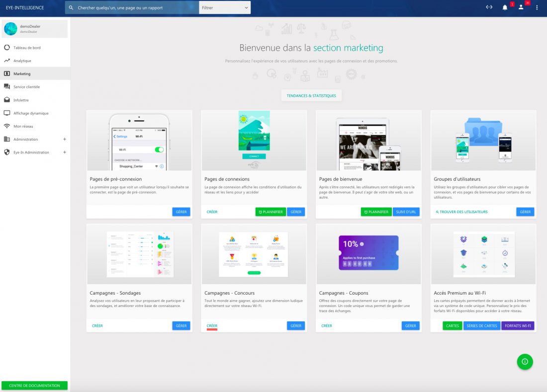Click the search magnifier icon
Image resolution: width=547 pixels, height=392 pixels.
[x=72, y=8]
